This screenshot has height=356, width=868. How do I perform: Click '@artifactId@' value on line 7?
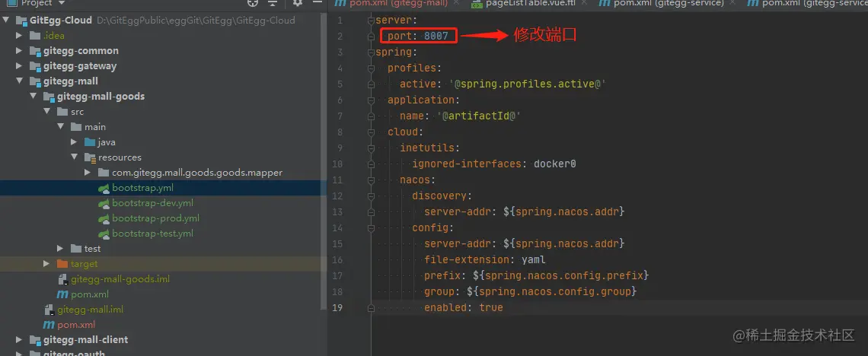(x=479, y=116)
